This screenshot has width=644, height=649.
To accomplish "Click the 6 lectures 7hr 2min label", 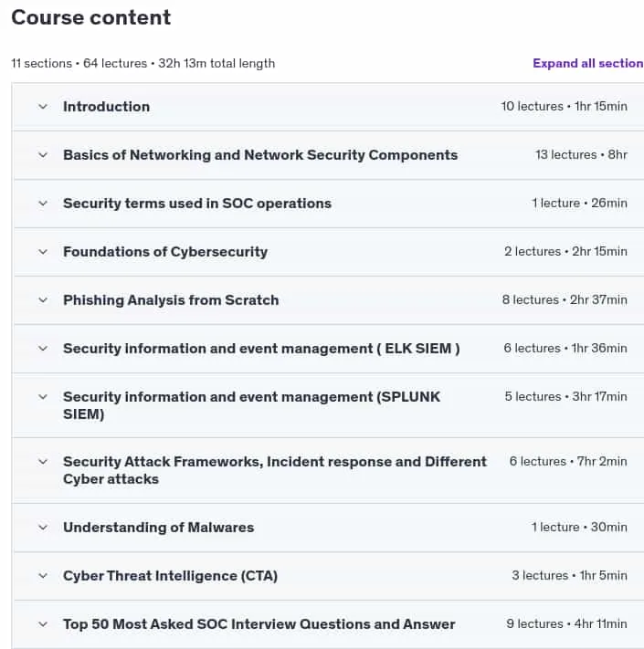I will click(x=568, y=462).
